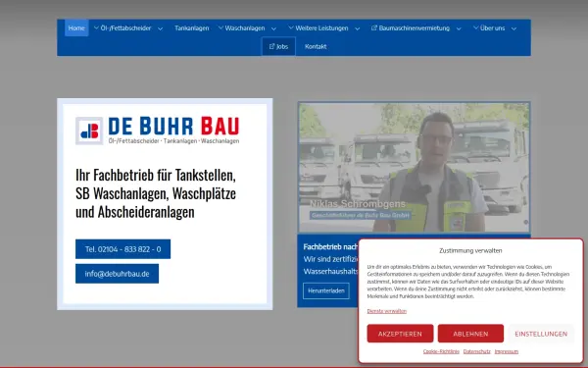Expand dropdown arrow after Weitere Leistungen
Viewport: 588px width, 368px height.
(358, 28)
